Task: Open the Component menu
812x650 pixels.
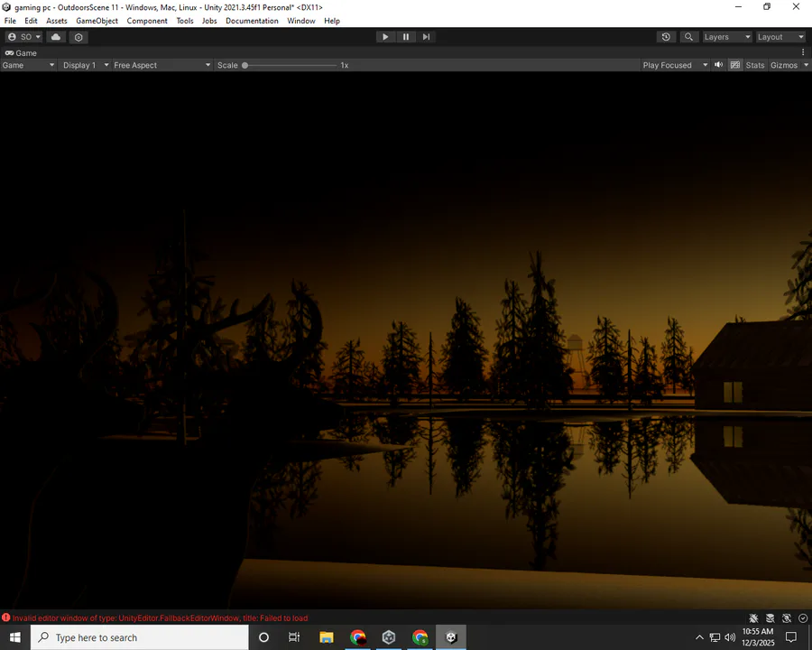Action: point(147,21)
